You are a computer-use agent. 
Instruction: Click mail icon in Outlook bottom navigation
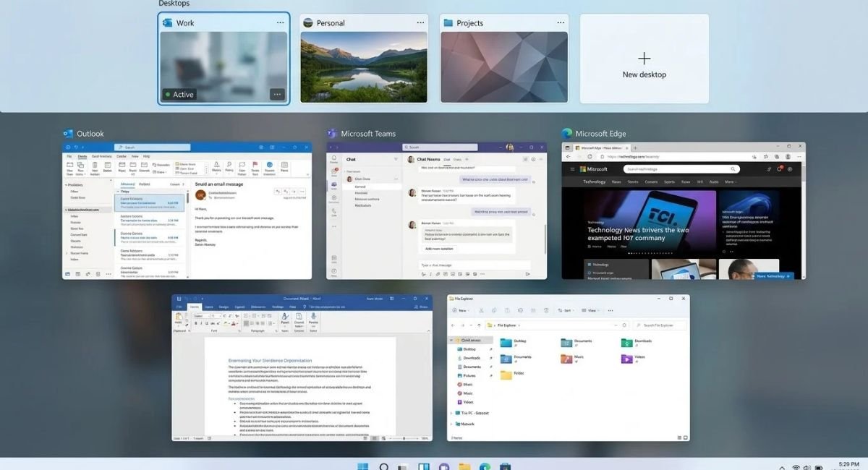(x=67, y=274)
